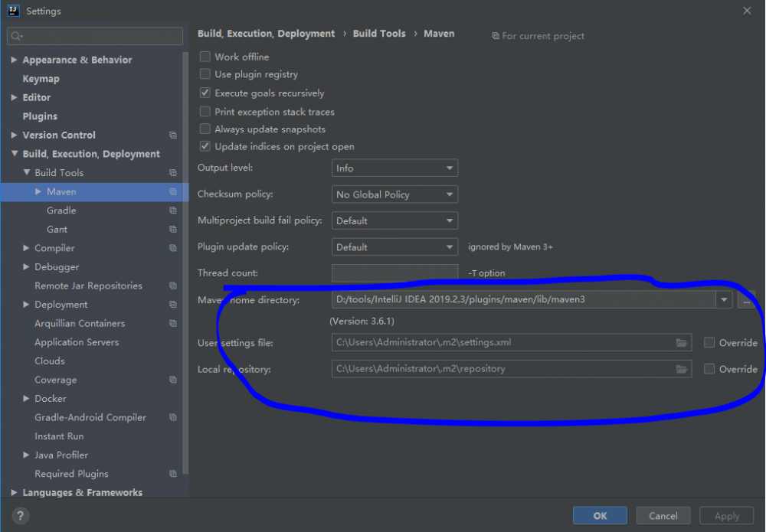This screenshot has height=532, width=766.
Task: Click the project-level icon beside Gant
Action: coord(173,230)
